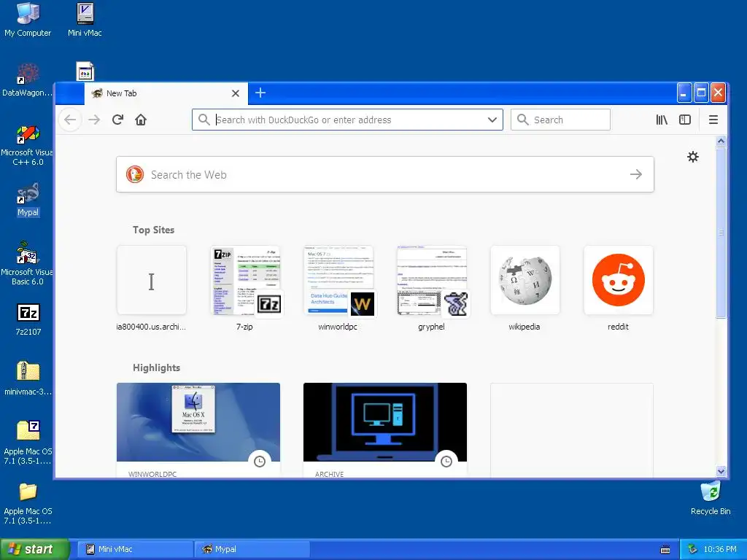Minimize the Mypal browser window

[x=684, y=93]
